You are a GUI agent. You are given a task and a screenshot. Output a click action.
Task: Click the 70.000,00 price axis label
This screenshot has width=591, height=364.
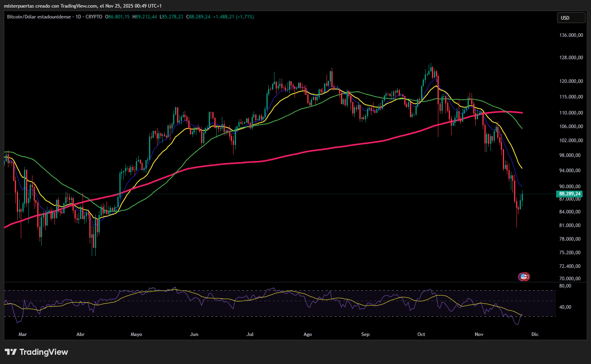click(570, 279)
